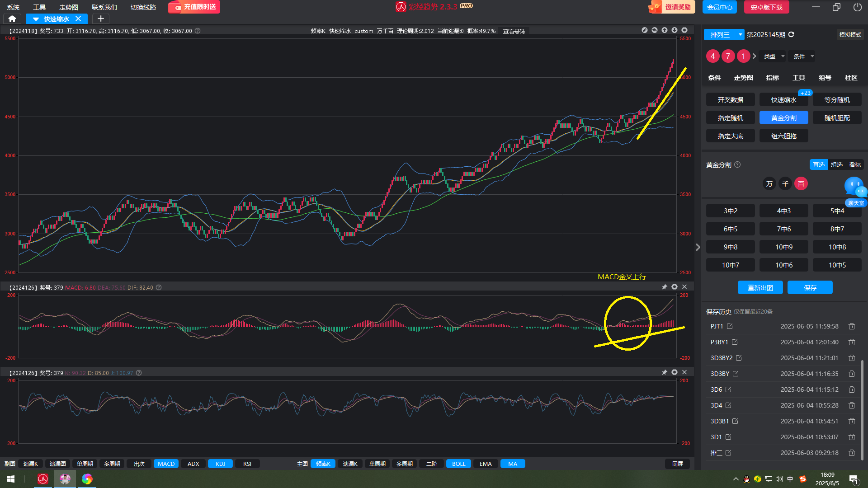Open the 会员中心 button
The height and width of the screenshot is (488, 868).
[720, 7]
